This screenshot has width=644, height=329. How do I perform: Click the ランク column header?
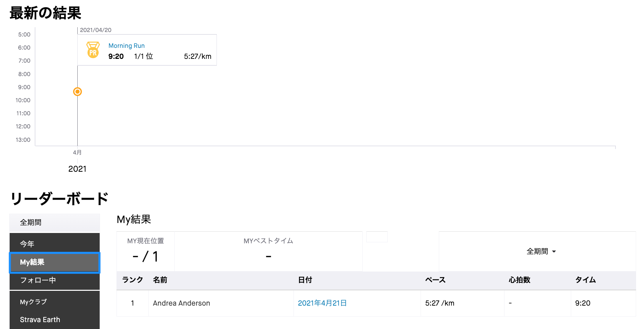click(132, 280)
